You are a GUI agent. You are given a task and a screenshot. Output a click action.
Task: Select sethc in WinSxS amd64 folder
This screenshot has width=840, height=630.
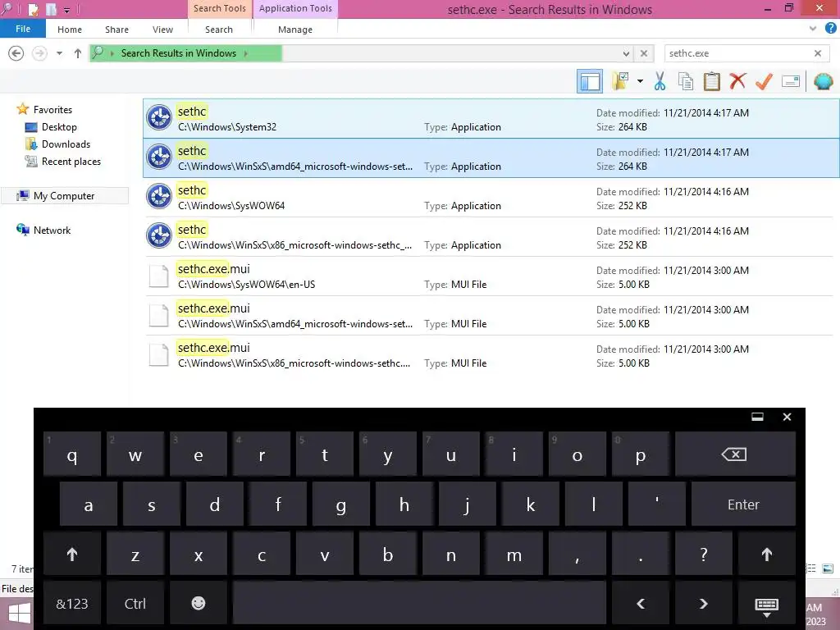[491, 158]
